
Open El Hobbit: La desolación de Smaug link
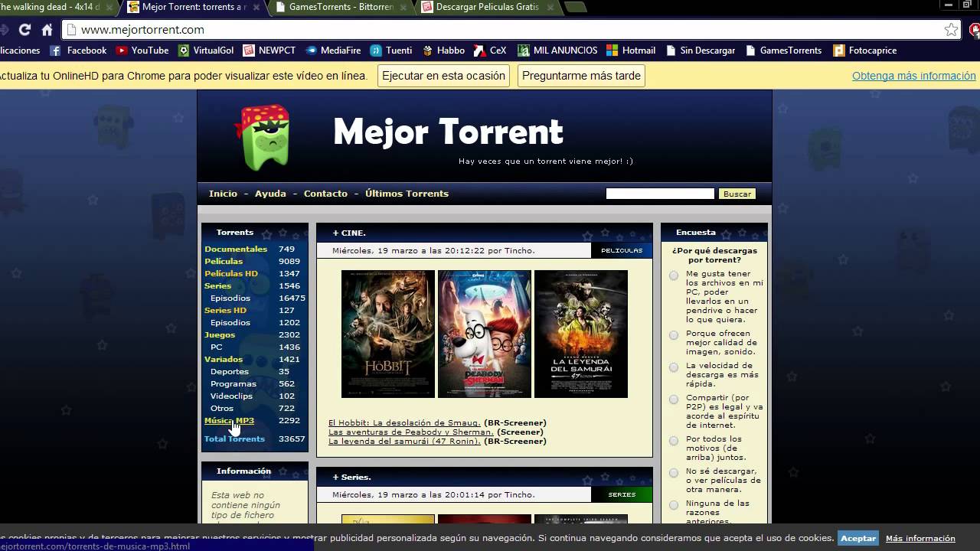coord(404,422)
